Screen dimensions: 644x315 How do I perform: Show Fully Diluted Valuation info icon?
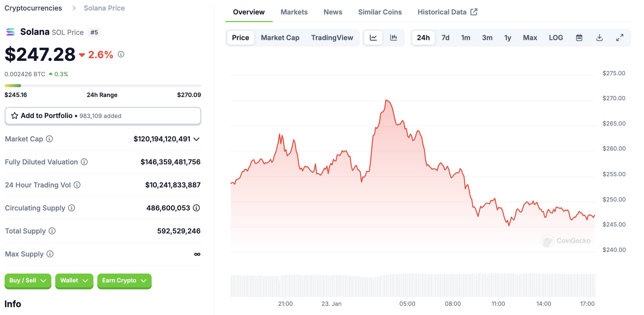(84, 162)
